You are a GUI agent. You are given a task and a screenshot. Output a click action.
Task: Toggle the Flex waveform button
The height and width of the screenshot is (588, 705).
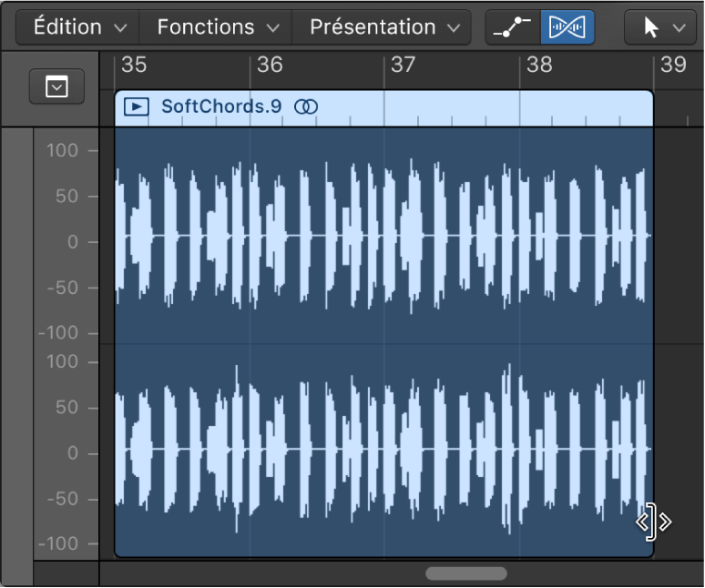point(567,28)
